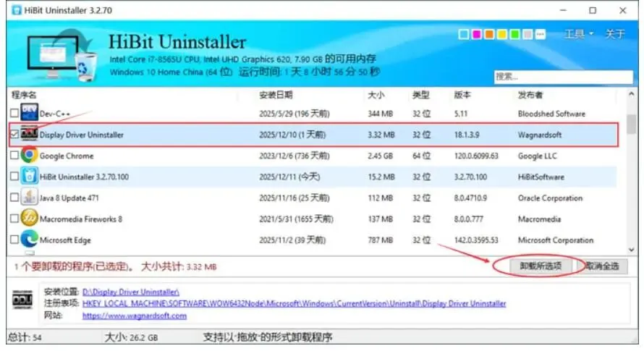Tick the Google Chrome checkbox

pyautogui.click(x=14, y=156)
